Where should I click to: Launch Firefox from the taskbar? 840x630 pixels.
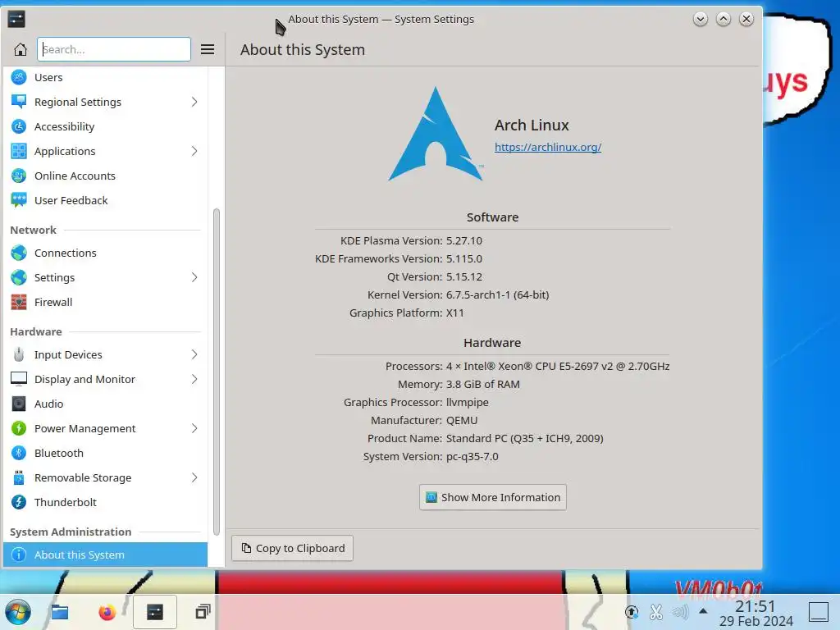pos(107,612)
